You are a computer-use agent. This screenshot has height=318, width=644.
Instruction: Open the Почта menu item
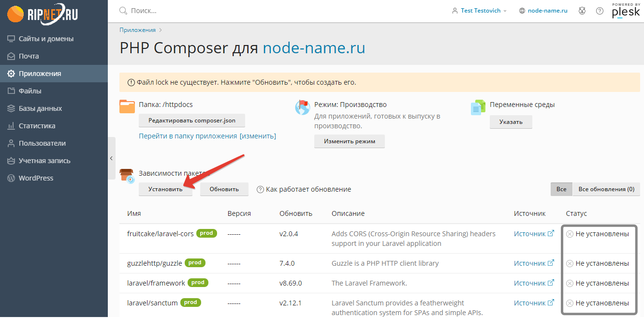pos(54,56)
